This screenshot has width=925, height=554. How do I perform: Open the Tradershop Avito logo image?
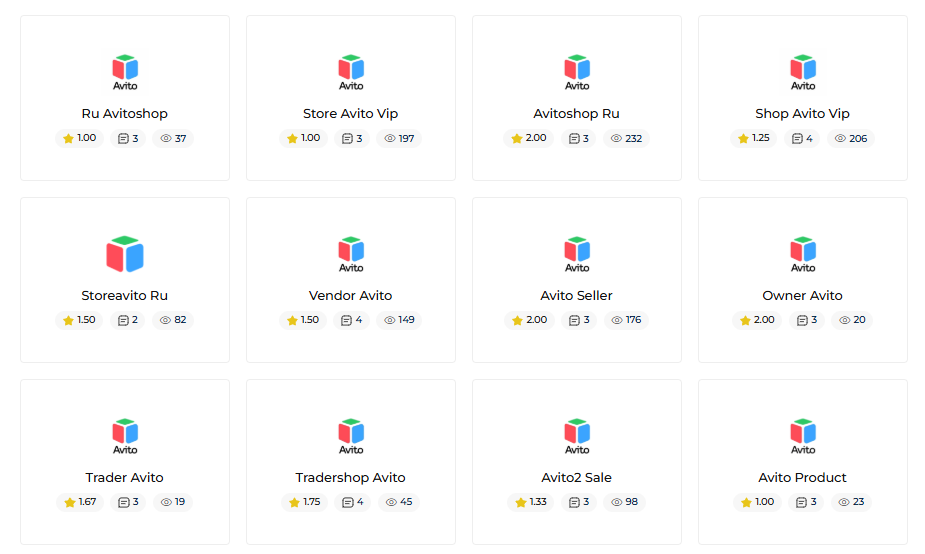pyautogui.click(x=351, y=437)
